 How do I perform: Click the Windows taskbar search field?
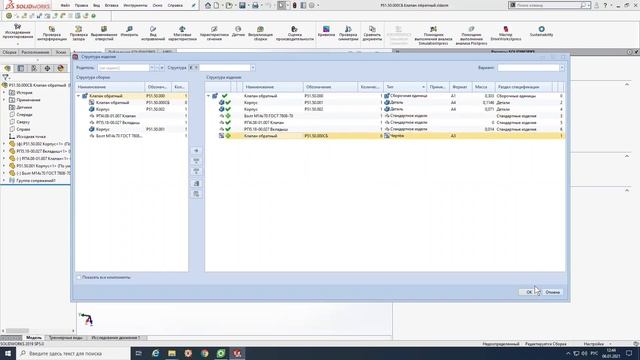click(73, 353)
